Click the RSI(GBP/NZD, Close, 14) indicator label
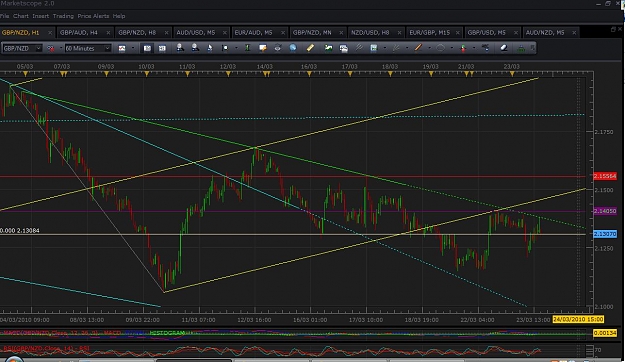This screenshot has height=362, width=625. tap(46, 348)
